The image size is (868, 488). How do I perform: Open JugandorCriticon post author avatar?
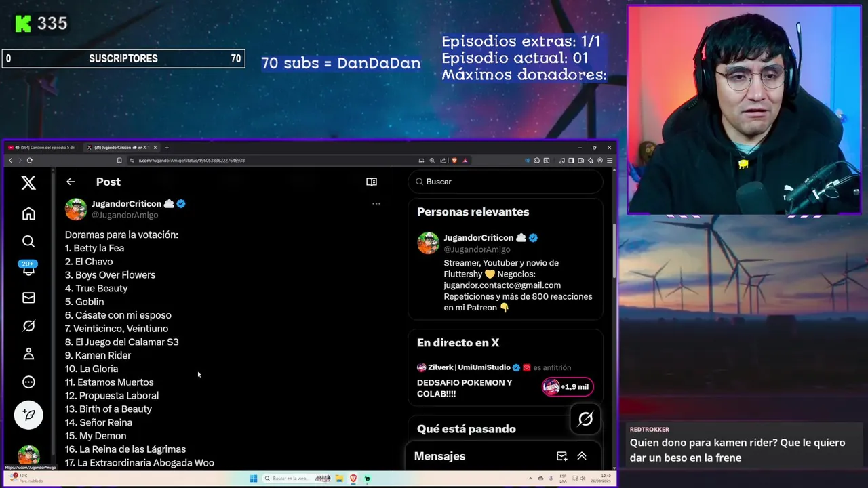pos(76,209)
